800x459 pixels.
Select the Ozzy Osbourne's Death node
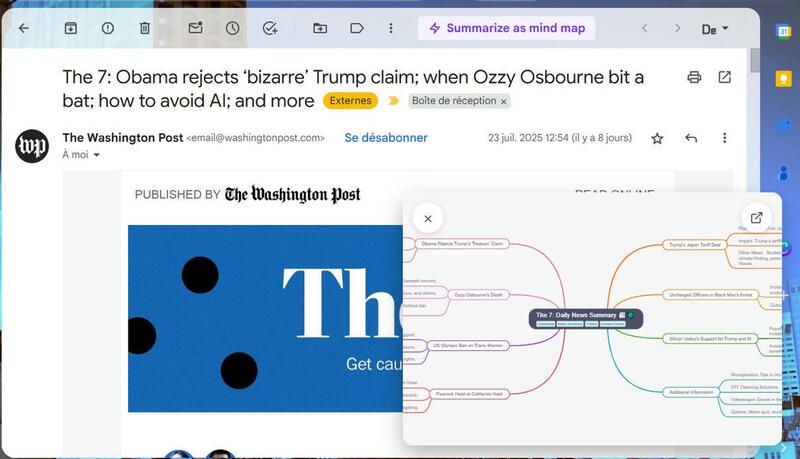click(478, 295)
